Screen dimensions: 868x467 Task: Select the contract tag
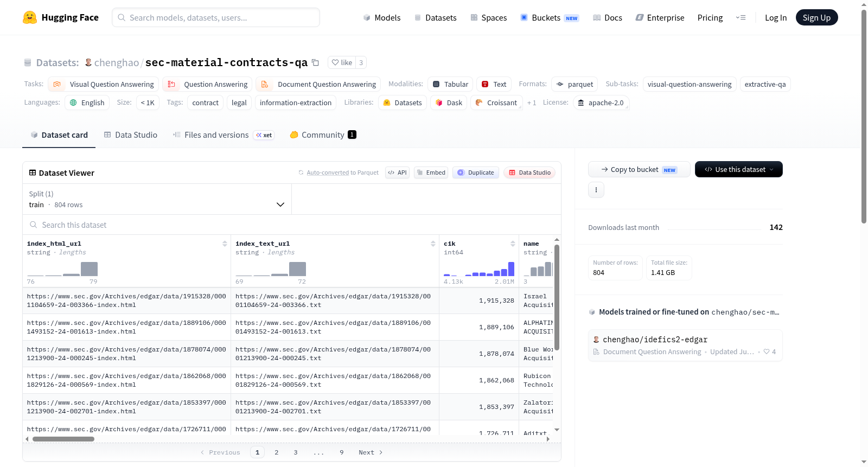point(206,103)
